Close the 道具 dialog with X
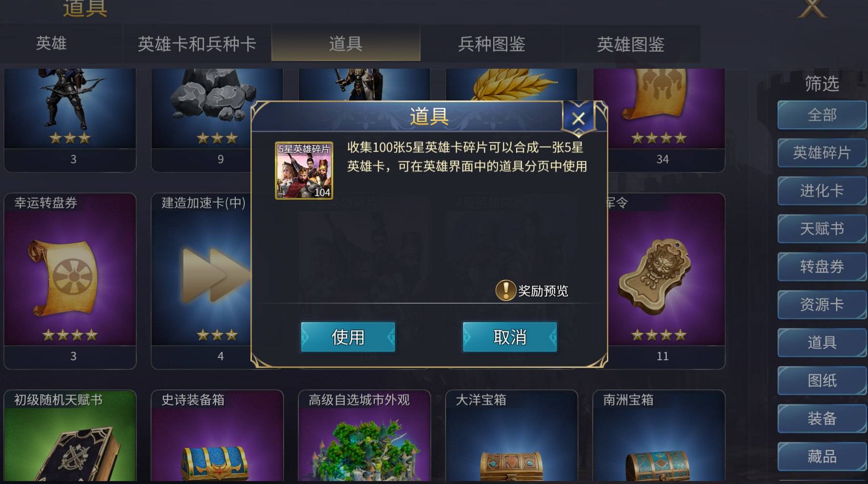 coord(579,118)
